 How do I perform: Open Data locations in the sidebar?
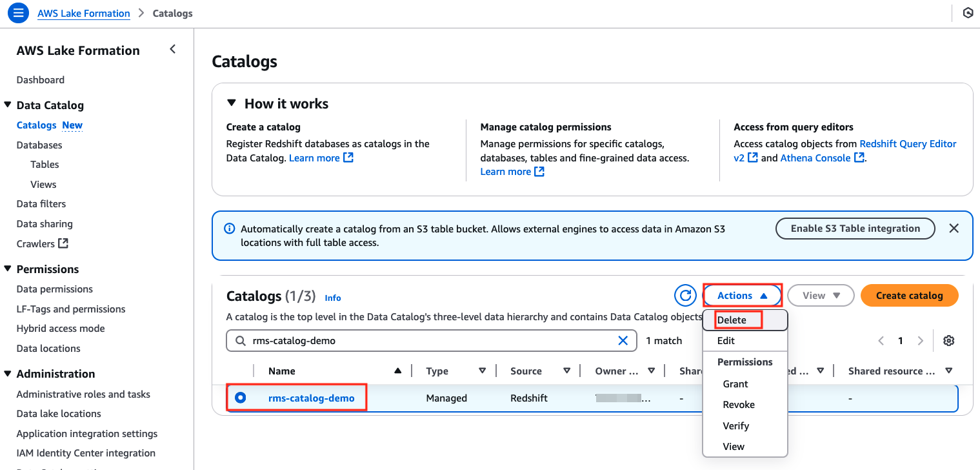point(48,349)
